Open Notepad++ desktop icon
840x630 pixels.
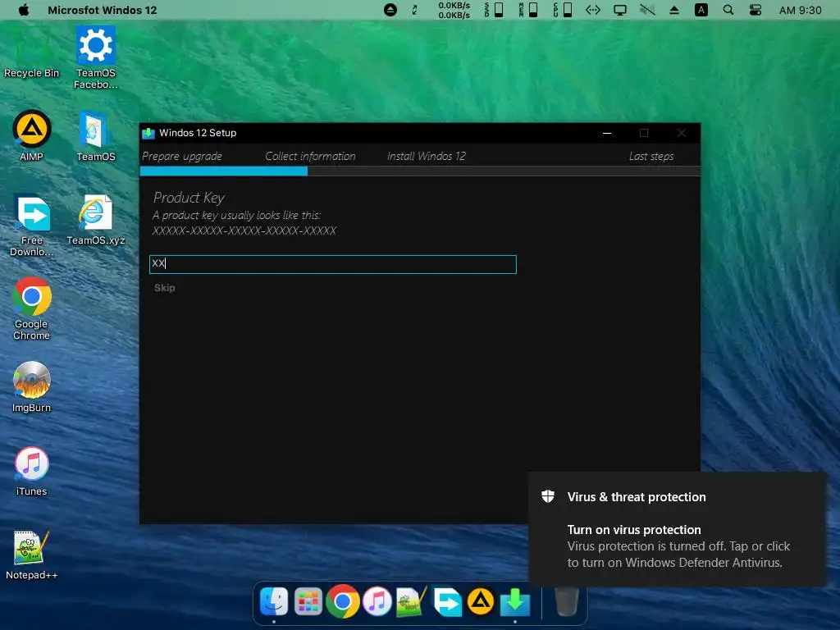click(32, 555)
